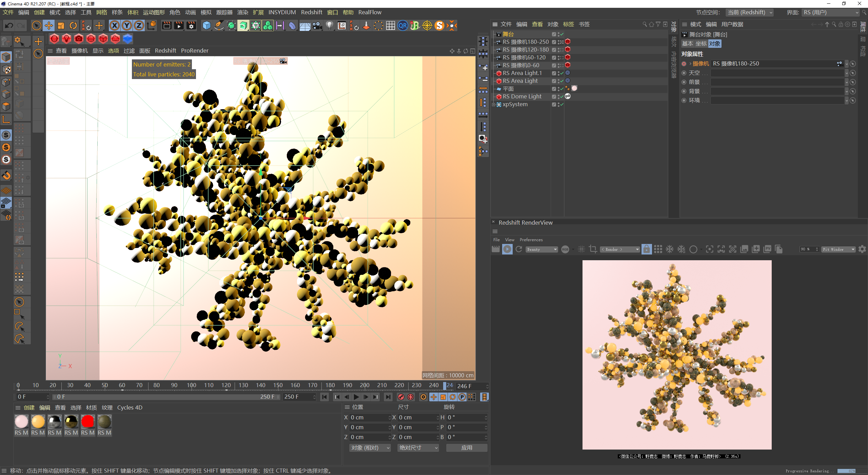
Task: Select the Move tool icon
Action: coord(49,25)
